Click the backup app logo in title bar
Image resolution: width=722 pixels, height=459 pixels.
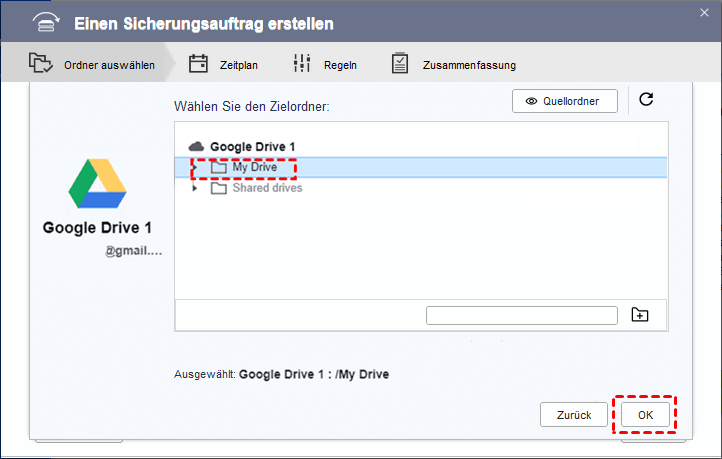coord(43,22)
